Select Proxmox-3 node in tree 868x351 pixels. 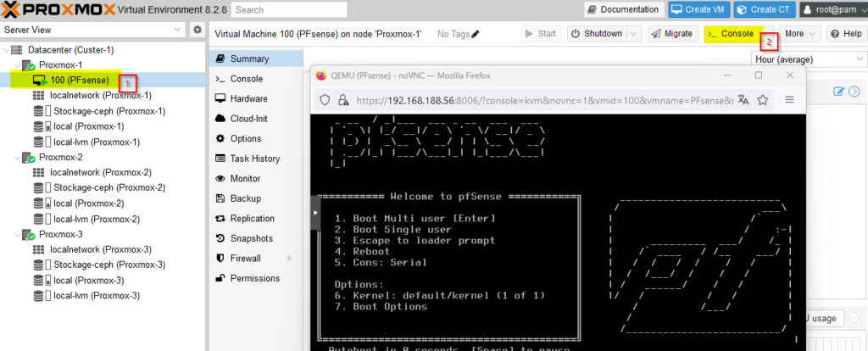click(60, 234)
